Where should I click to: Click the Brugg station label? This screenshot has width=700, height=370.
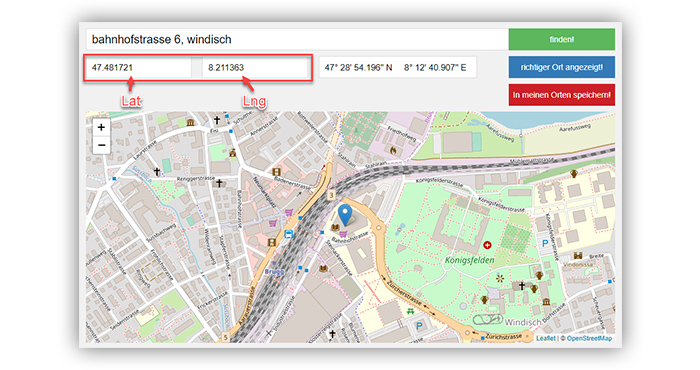274,271
